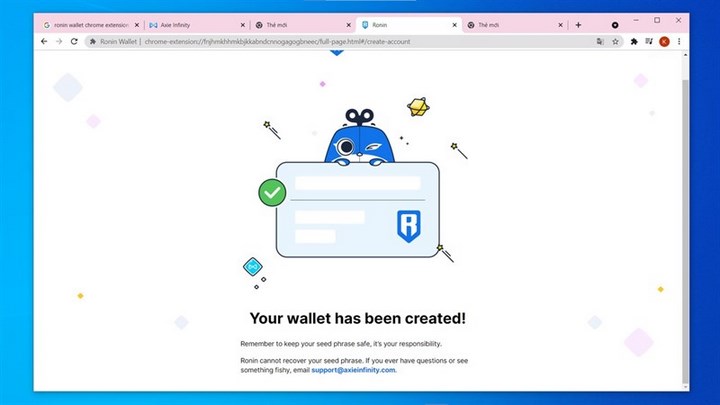This screenshot has width=720, height=405.
Task: Open the Chrome three-dot menu
Action: [679, 42]
